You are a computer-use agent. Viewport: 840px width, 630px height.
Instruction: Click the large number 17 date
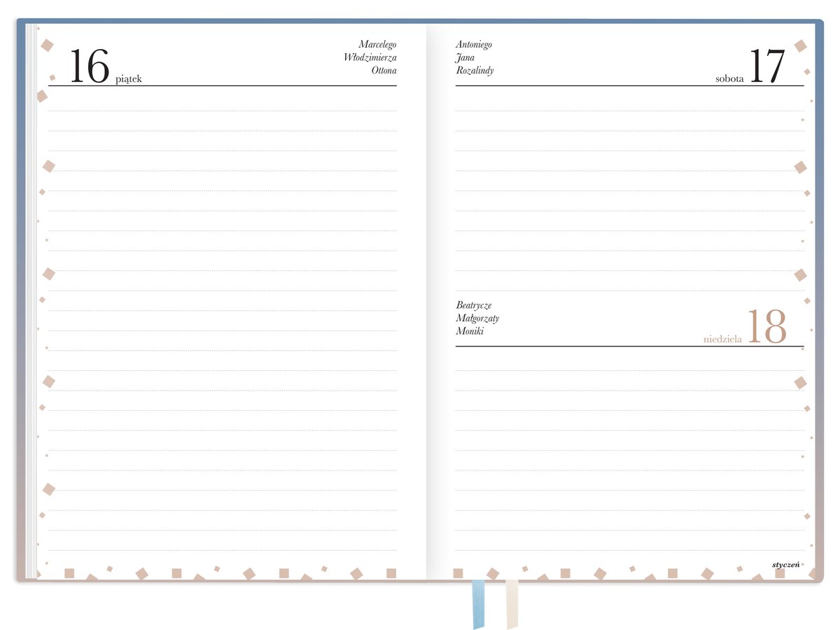pos(767,66)
